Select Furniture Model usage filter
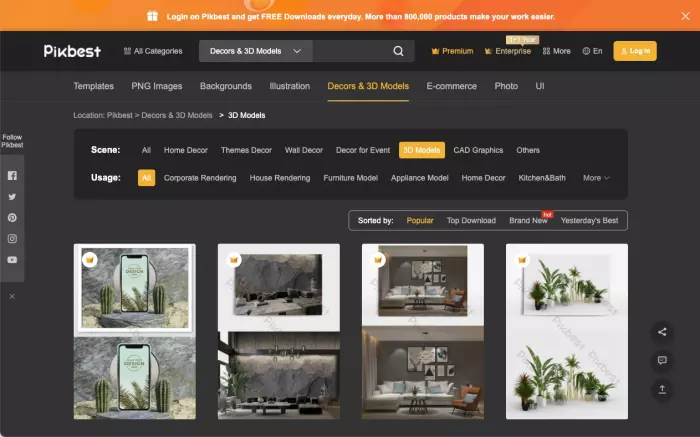The height and width of the screenshot is (437, 700). pyautogui.click(x=350, y=178)
